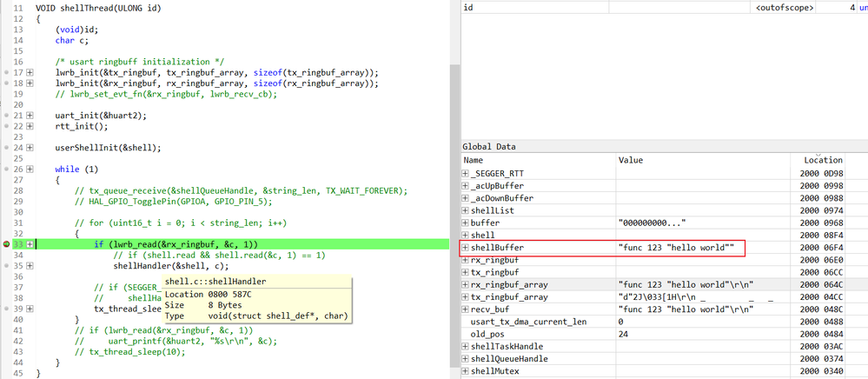This screenshot has width=868, height=379.
Task: Expand the shellBuffer global variable
Action: click(466, 248)
